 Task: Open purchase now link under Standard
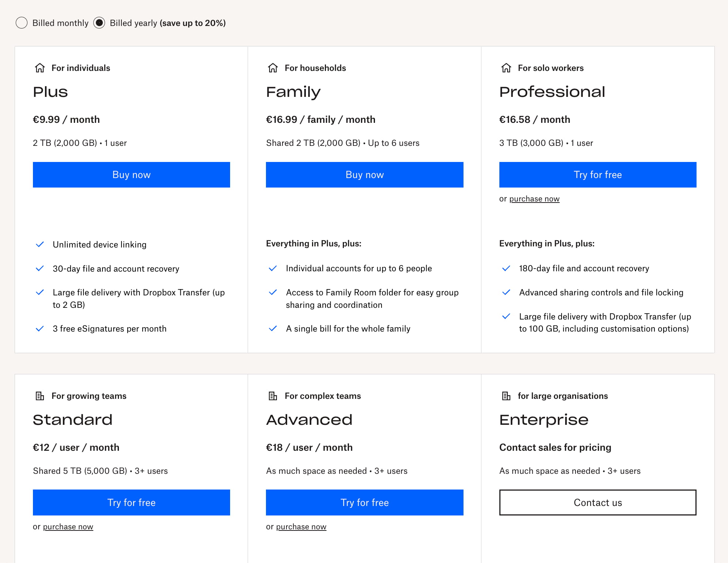pyautogui.click(x=68, y=527)
